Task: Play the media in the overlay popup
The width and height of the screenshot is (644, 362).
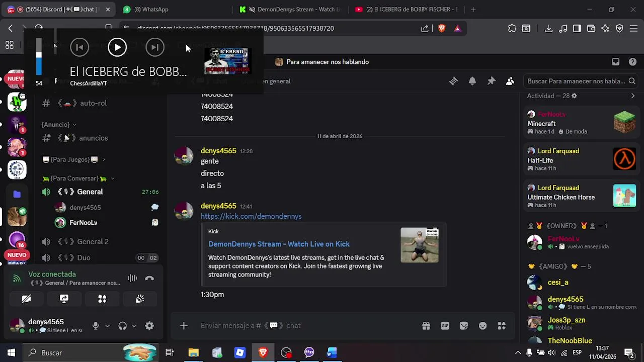Action: (x=117, y=47)
